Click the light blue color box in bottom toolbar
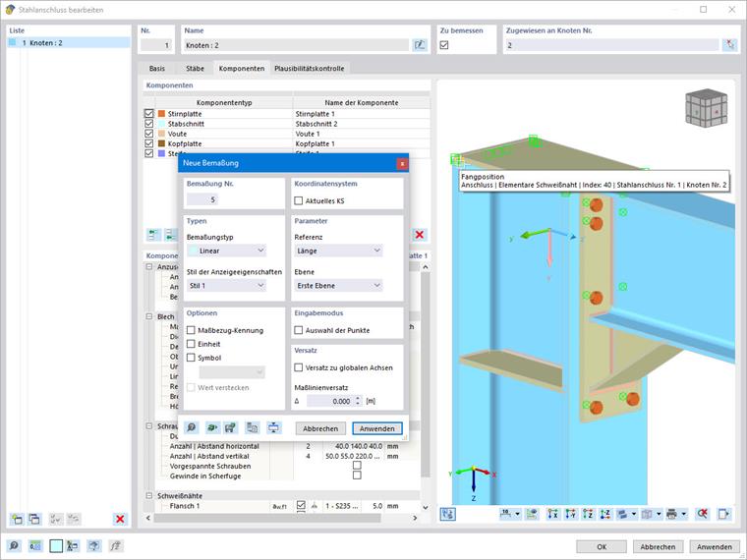The image size is (747, 560). pyautogui.click(x=56, y=546)
